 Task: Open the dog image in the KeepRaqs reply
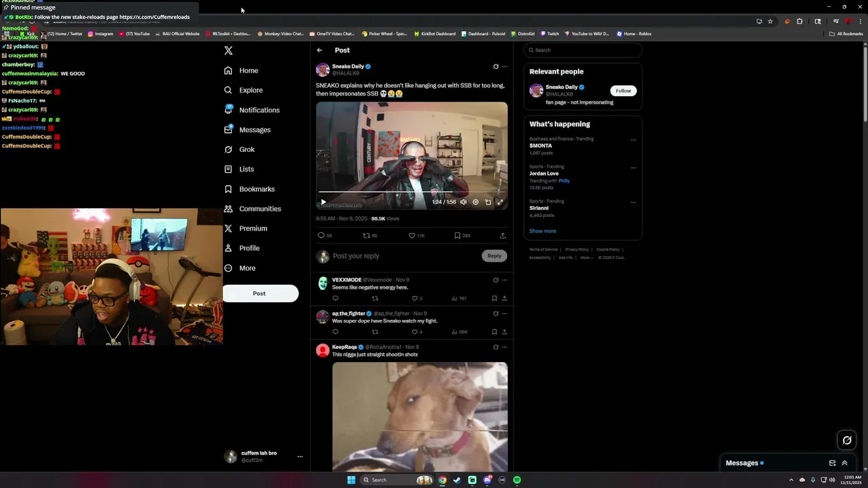tap(420, 417)
